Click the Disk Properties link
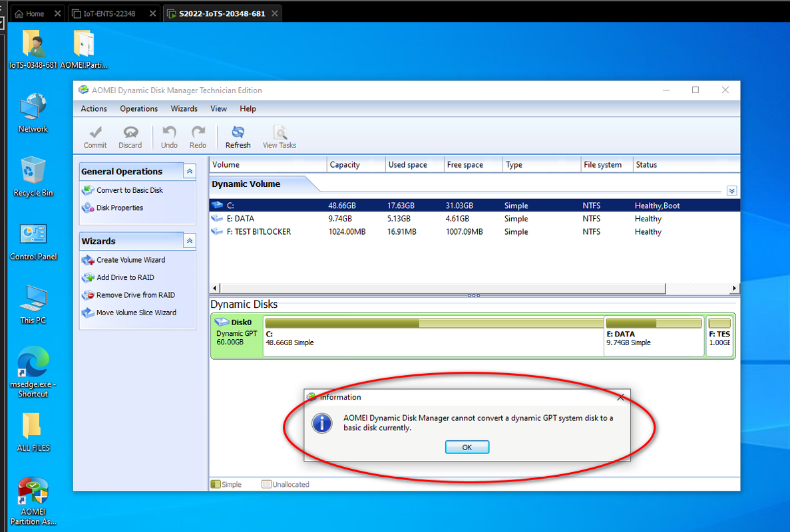The height and width of the screenshot is (532, 790). coord(120,208)
